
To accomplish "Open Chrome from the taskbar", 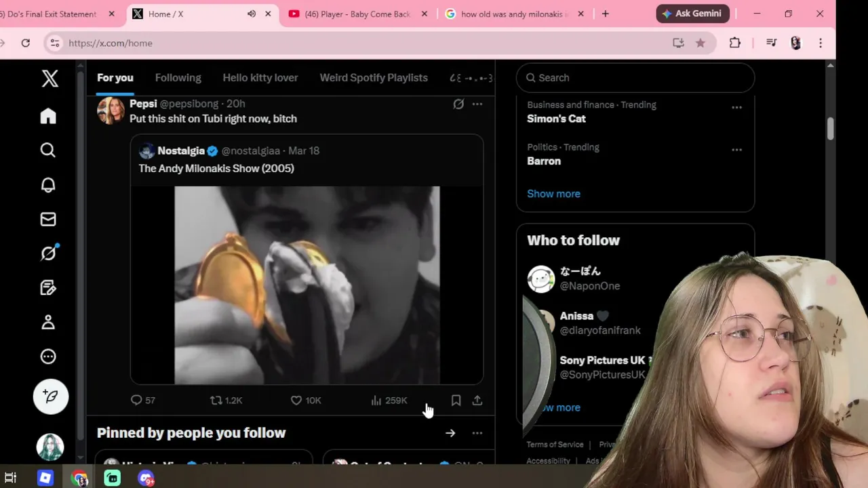I will [79, 479].
